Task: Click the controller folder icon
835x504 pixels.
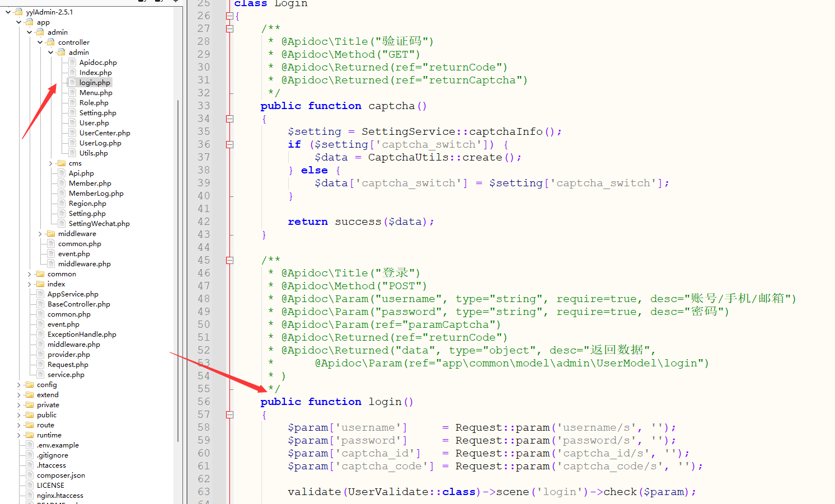Action: click(x=50, y=42)
